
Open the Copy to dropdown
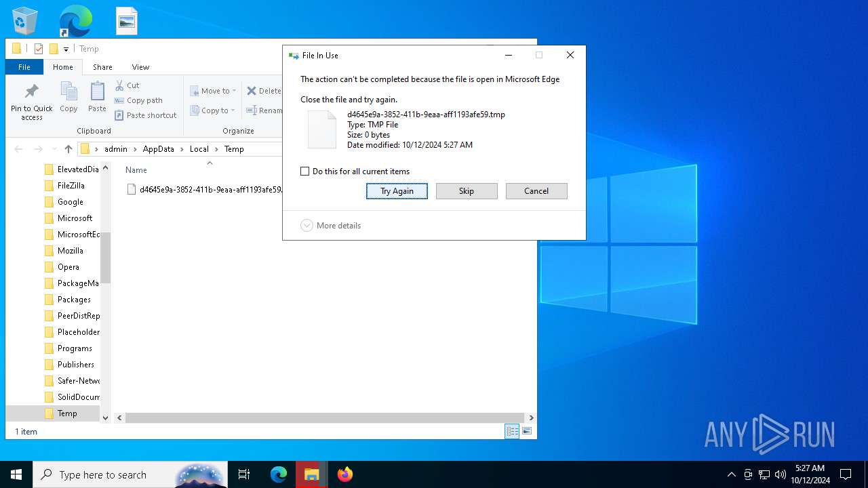point(212,110)
